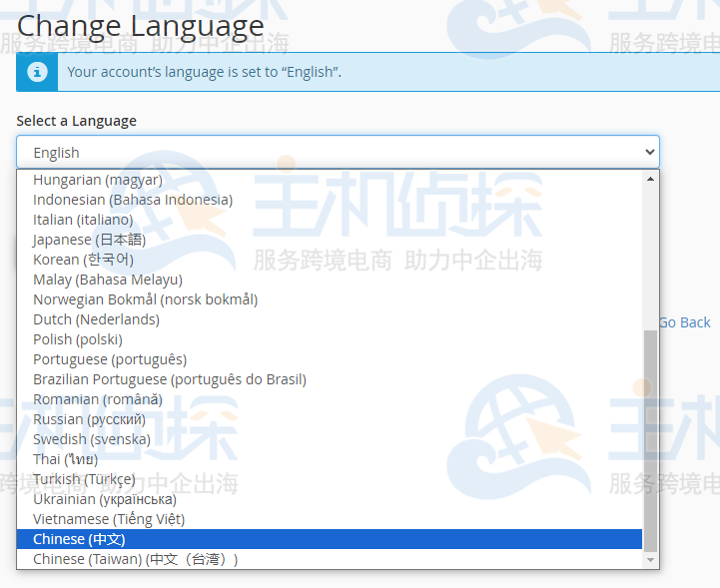Screen dimensions: 720x588
Task: Select Brazilian Portuguese option
Action: tap(330, 379)
